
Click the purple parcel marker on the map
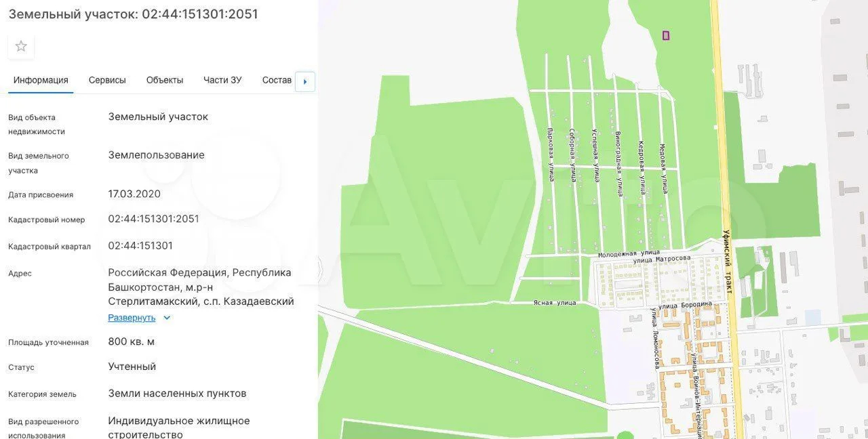pyautogui.click(x=666, y=35)
